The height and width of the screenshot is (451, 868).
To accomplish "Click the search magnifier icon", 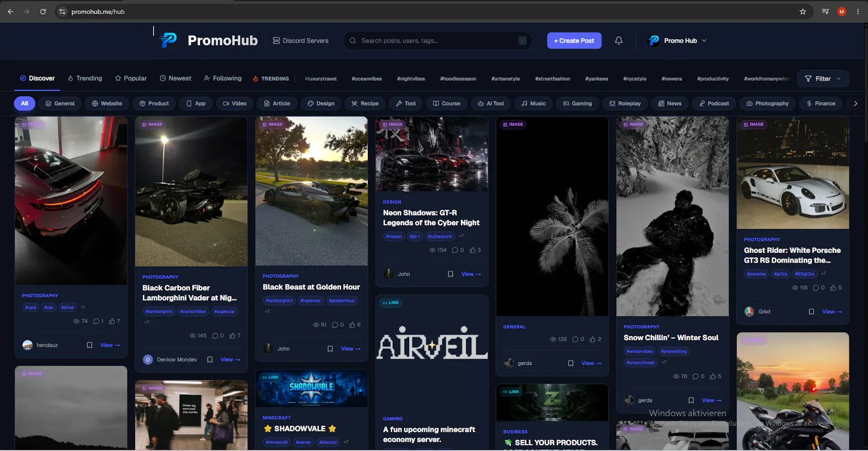I will pos(353,41).
